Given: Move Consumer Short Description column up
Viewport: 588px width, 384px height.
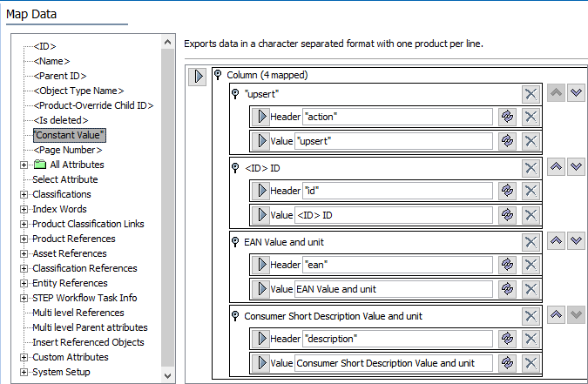Looking at the screenshot, I should coord(556,314).
